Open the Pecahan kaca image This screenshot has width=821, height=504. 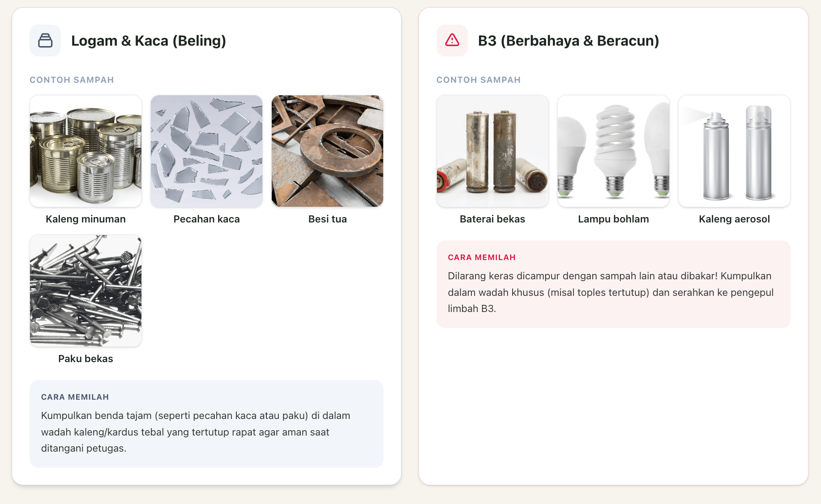point(207,151)
